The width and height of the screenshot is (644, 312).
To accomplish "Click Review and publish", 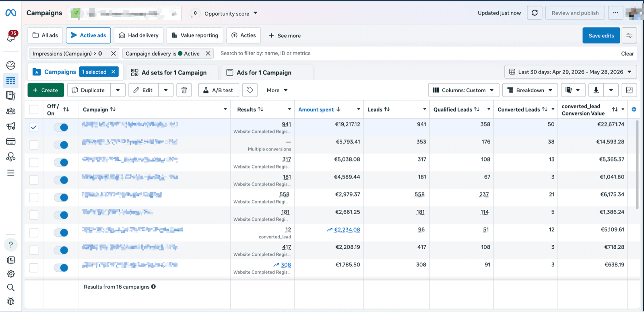I will [x=575, y=13].
